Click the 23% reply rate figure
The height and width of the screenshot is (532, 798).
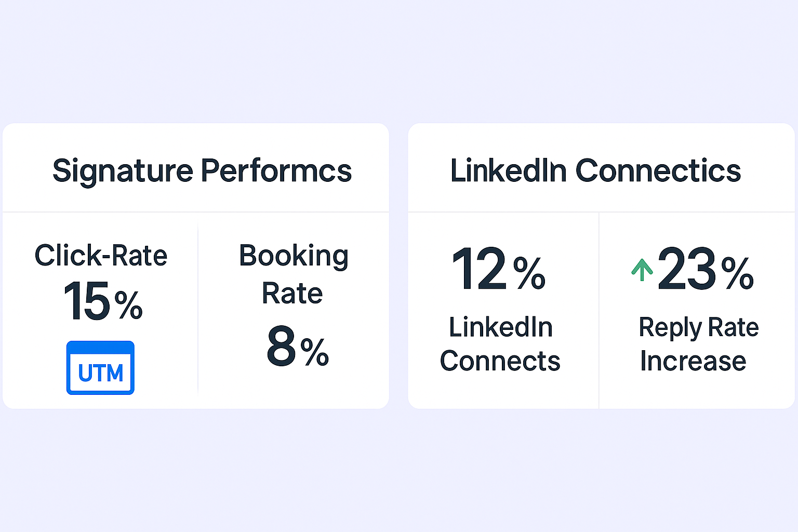[706, 269]
